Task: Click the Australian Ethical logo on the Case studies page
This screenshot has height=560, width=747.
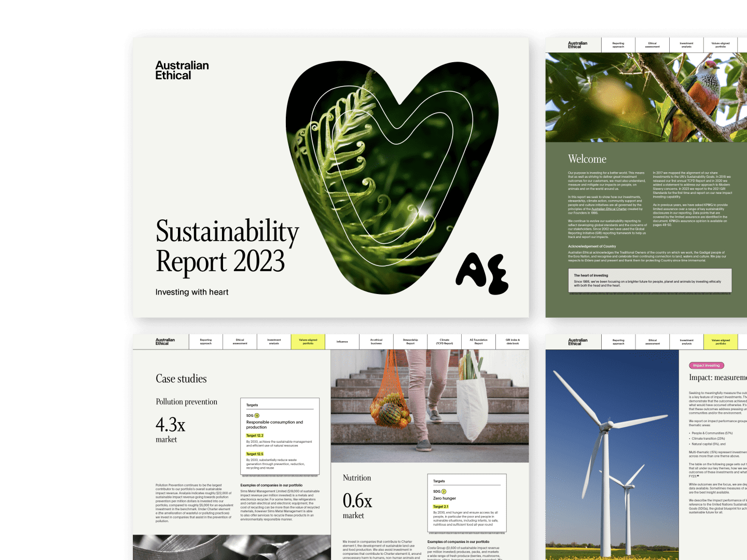Action: (165, 342)
